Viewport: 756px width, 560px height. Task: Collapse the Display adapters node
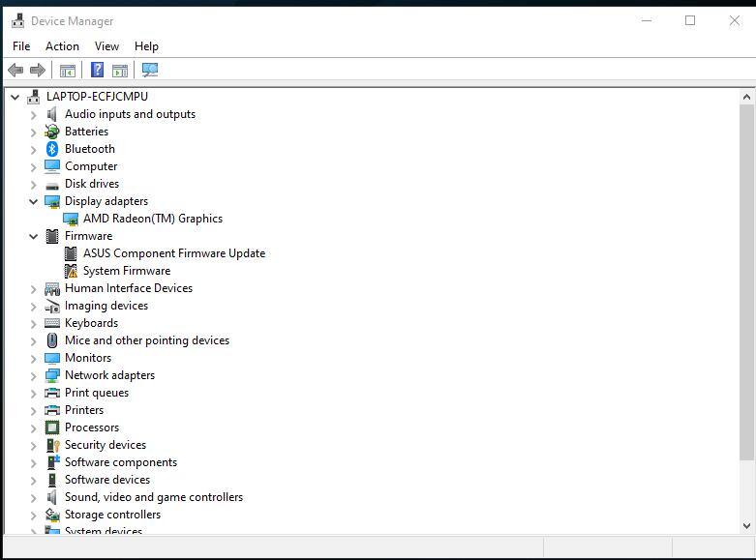click(34, 201)
